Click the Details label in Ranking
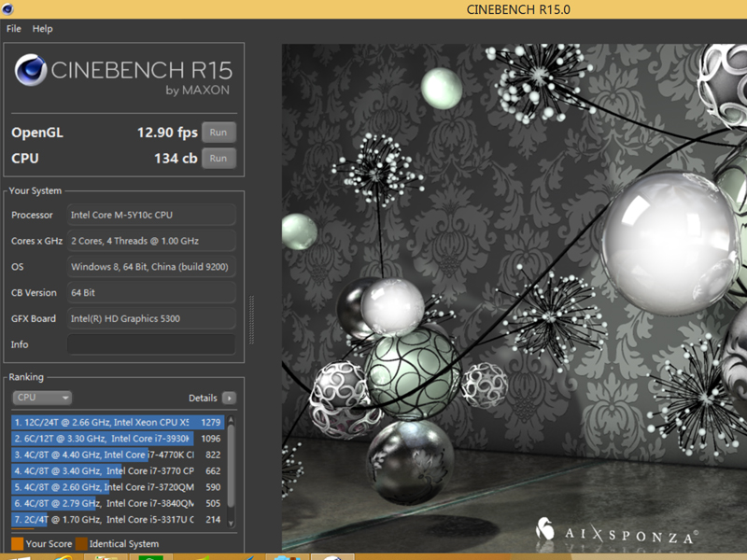This screenshot has height=560, width=747. click(203, 399)
